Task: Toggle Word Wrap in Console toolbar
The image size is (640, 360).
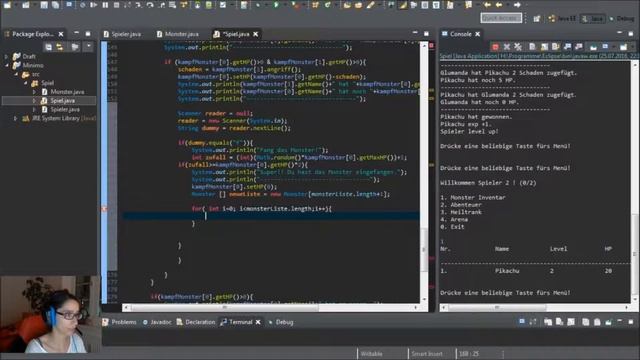Action: [556, 47]
